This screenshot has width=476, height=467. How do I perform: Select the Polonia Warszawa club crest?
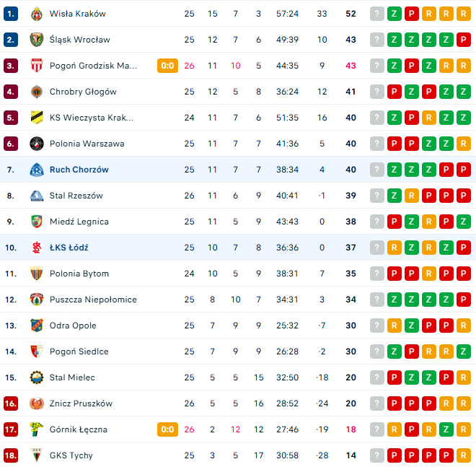click(x=36, y=144)
